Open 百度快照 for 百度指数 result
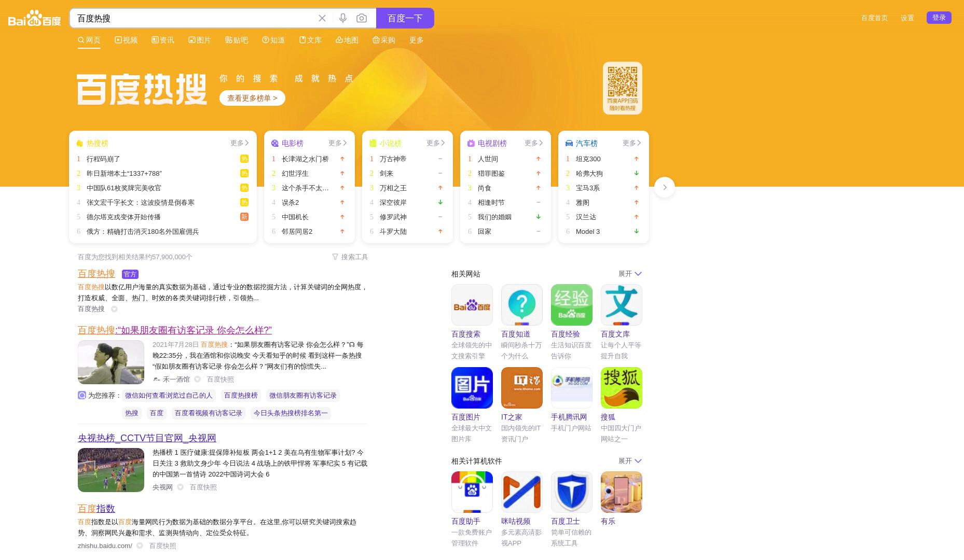 163,546
